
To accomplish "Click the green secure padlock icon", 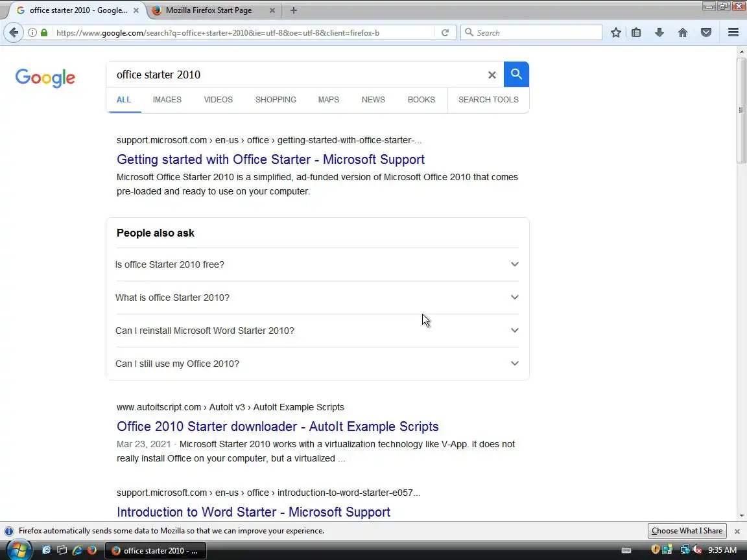I will [44, 32].
